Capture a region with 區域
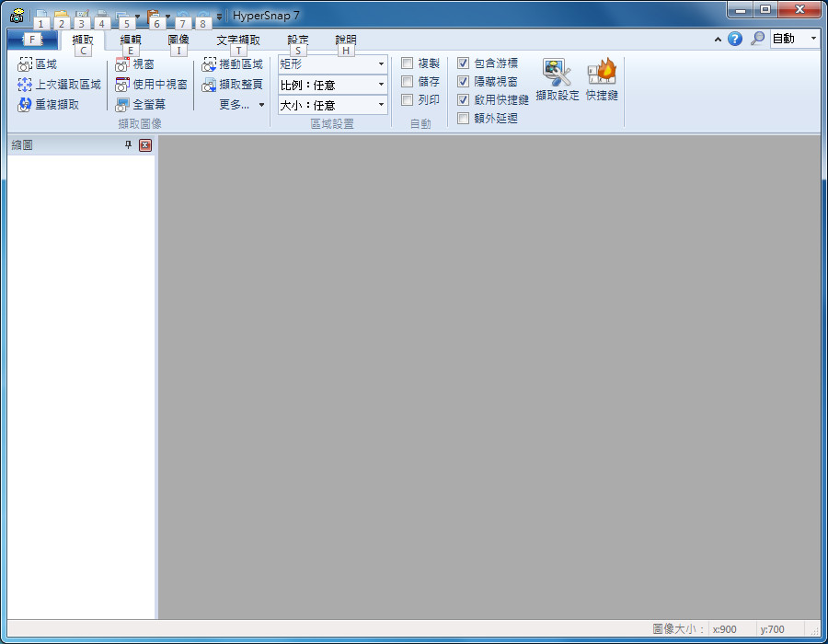Screen dimensions: 828x644 [37, 64]
